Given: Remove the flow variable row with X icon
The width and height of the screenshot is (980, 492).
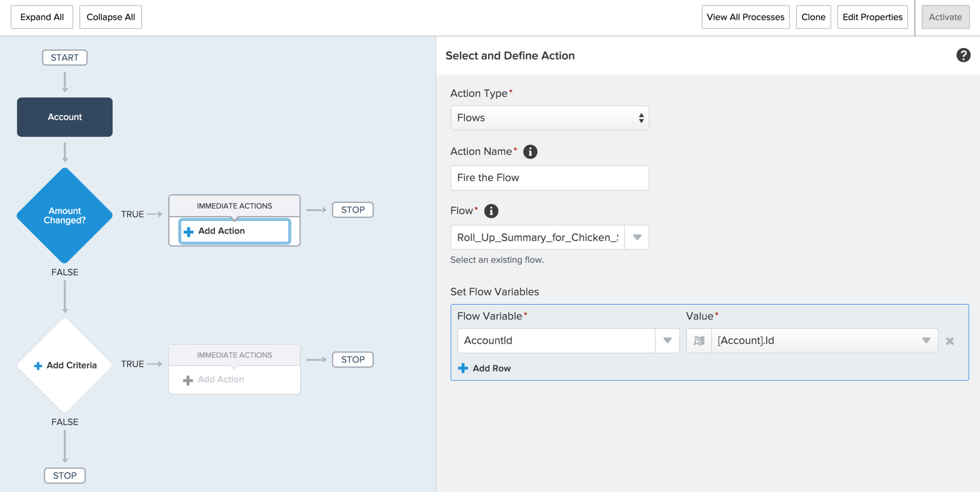Looking at the screenshot, I should [949, 341].
